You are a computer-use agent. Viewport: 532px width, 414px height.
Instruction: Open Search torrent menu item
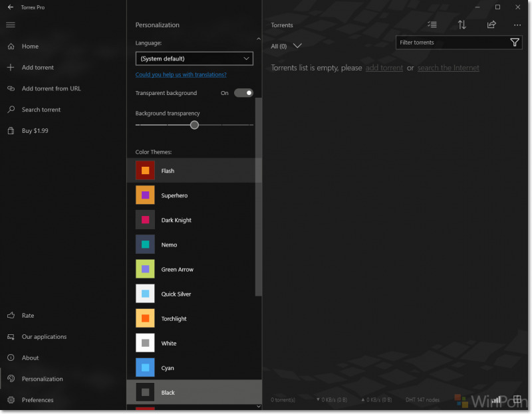click(x=41, y=110)
